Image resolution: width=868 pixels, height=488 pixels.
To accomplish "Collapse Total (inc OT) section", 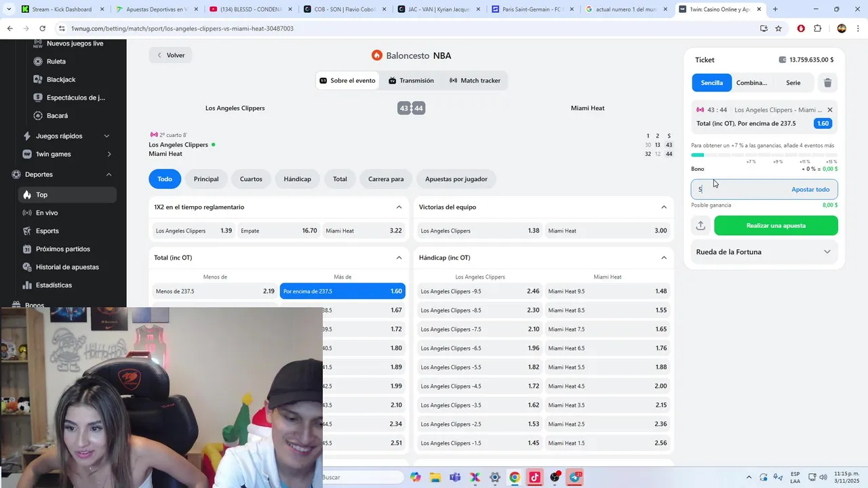I will pos(399,258).
